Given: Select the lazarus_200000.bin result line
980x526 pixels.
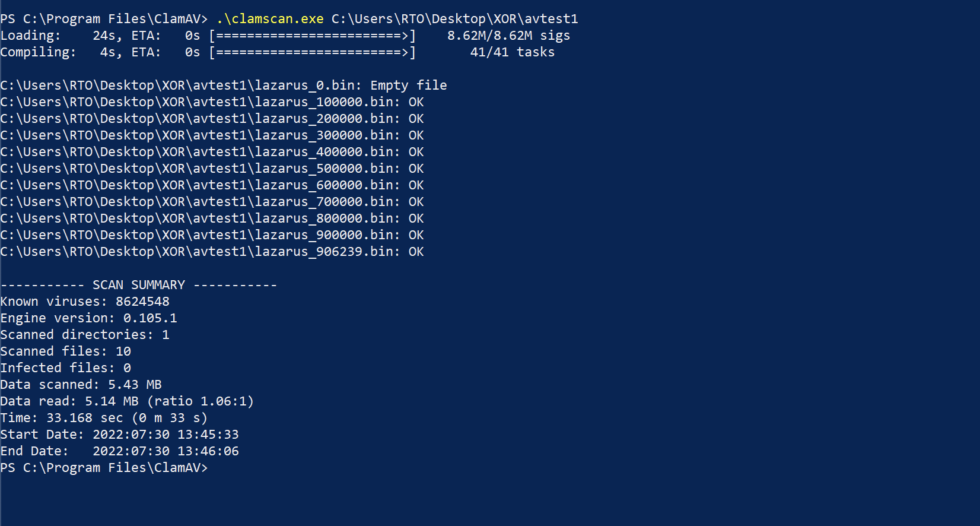Looking at the screenshot, I should (x=212, y=119).
